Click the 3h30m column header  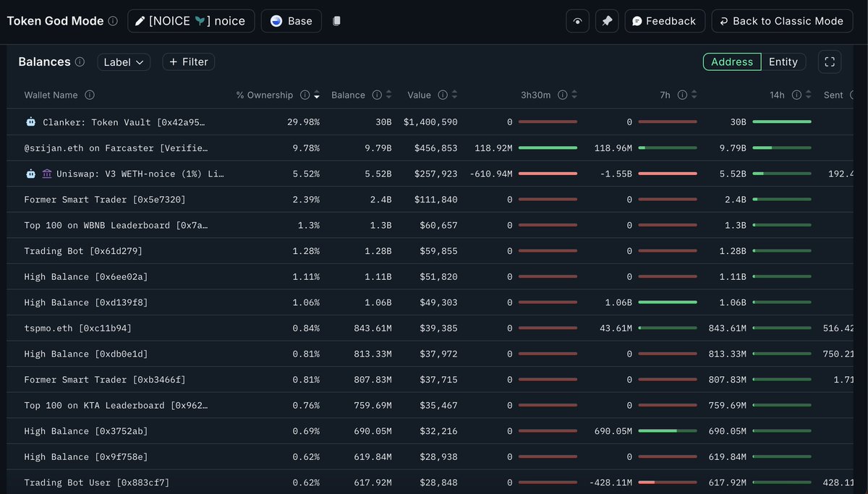[x=535, y=95]
